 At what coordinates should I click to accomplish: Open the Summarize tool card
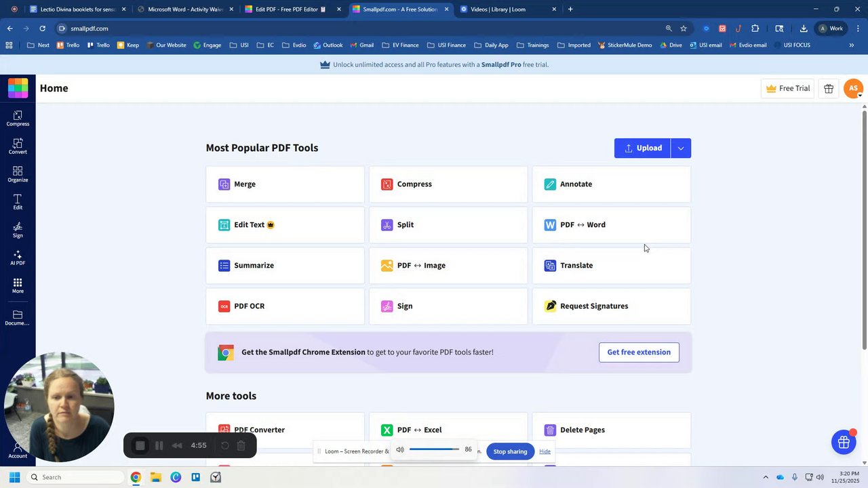point(285,266)
